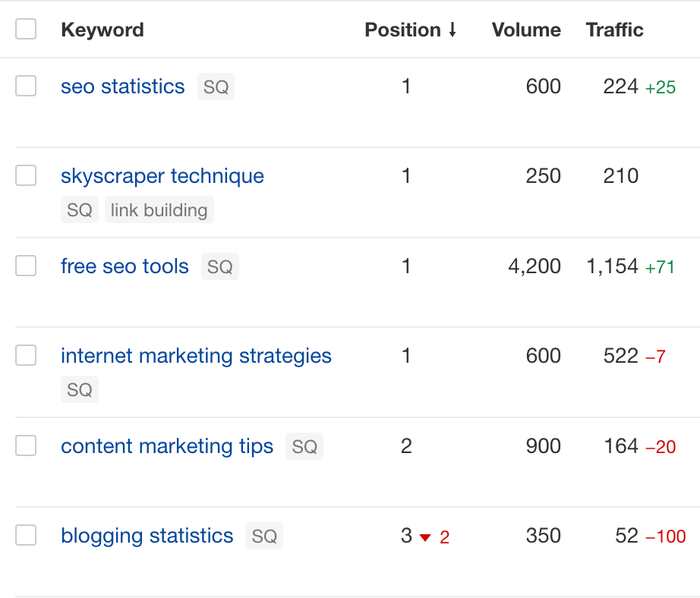Click the red "−100" traffic change for blogging statistics
The width and height of the screenshot is (700, 598).
coord(664,537)
